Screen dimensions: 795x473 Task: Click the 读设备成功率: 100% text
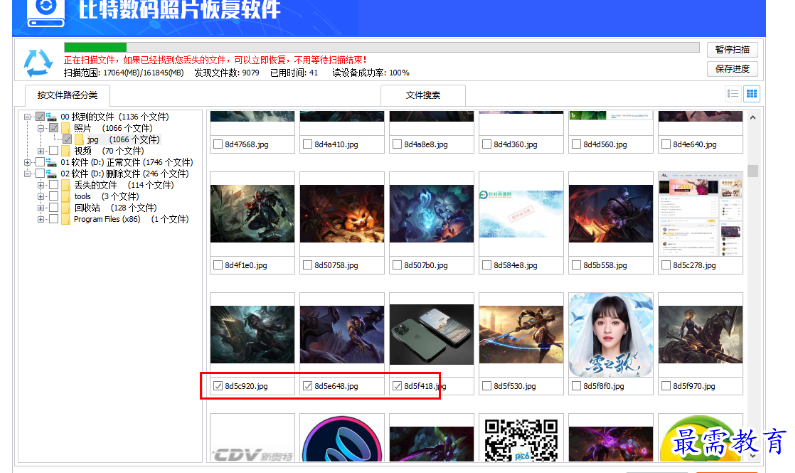point(371,73)
